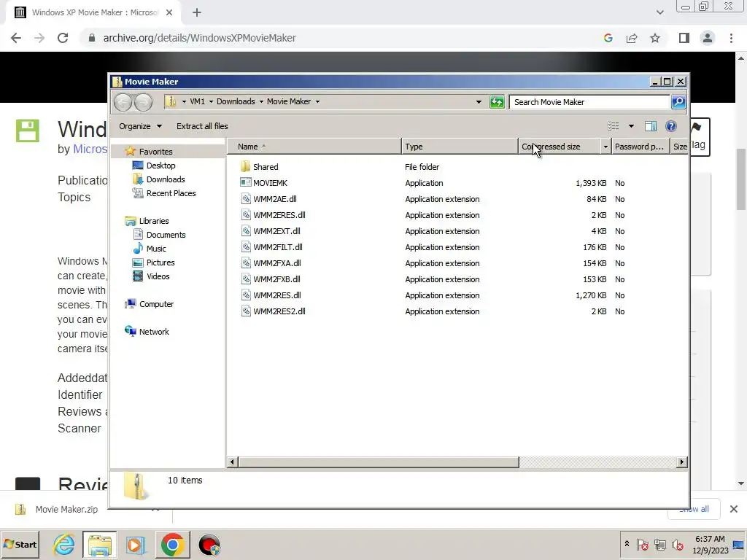Select Documents library

coord(166,235)
